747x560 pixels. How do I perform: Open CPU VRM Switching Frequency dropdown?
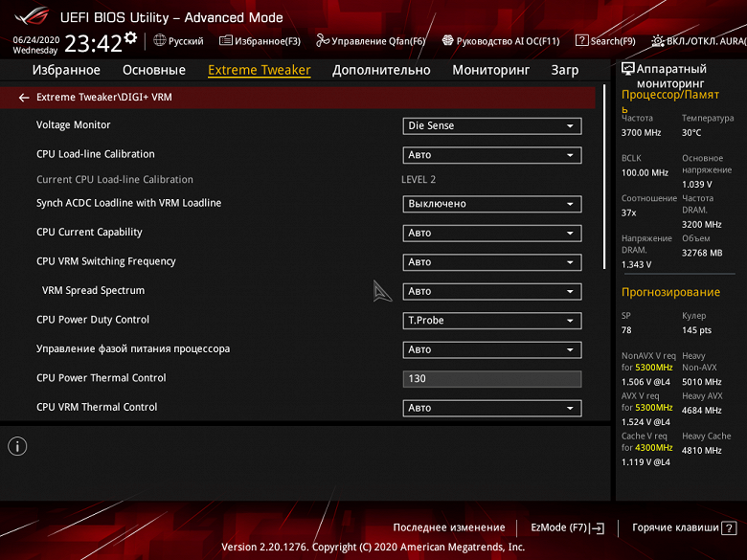pos(492,262)
